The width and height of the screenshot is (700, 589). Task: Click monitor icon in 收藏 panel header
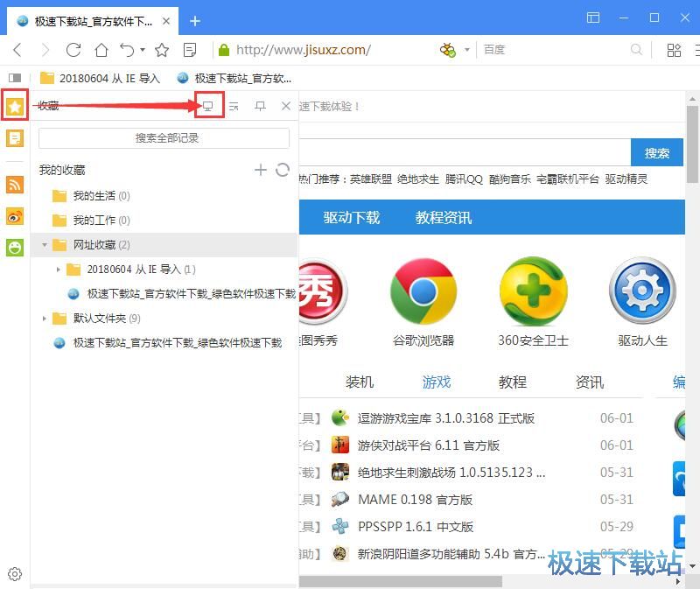click(x=207, y=106)
